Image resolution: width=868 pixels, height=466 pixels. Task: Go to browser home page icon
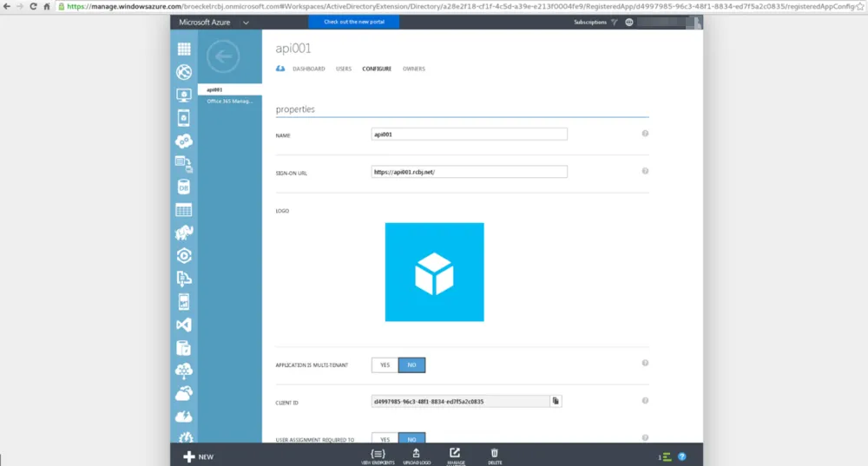point(47,7)
